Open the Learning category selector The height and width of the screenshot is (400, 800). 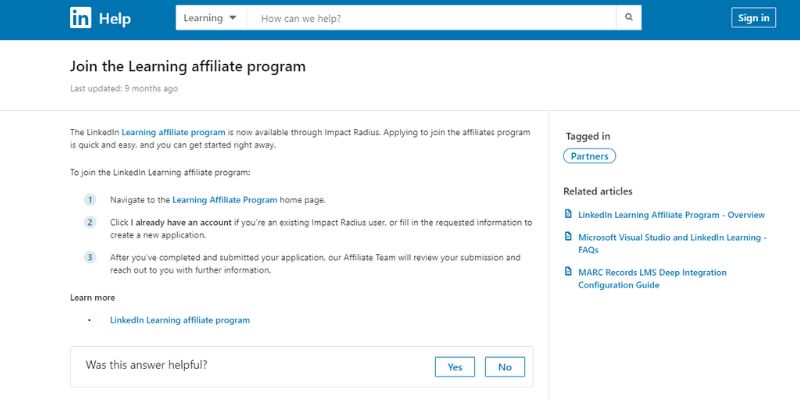(x=211, y=18)
